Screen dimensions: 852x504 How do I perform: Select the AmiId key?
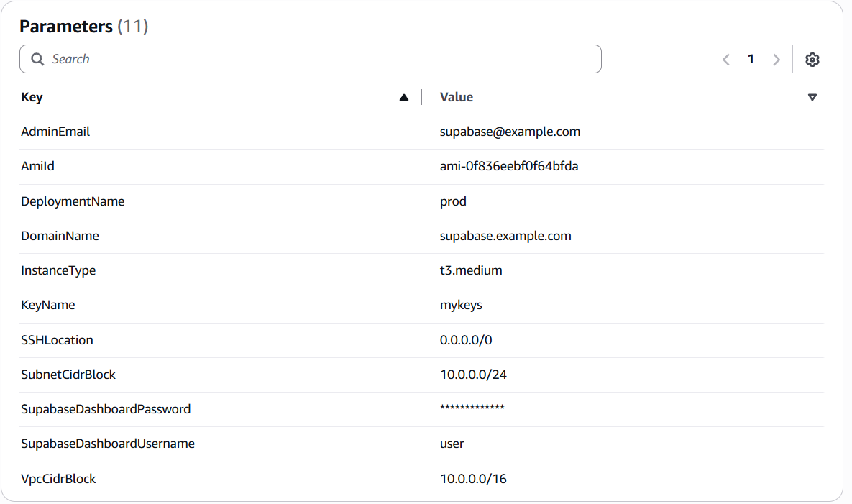[37, 166]
